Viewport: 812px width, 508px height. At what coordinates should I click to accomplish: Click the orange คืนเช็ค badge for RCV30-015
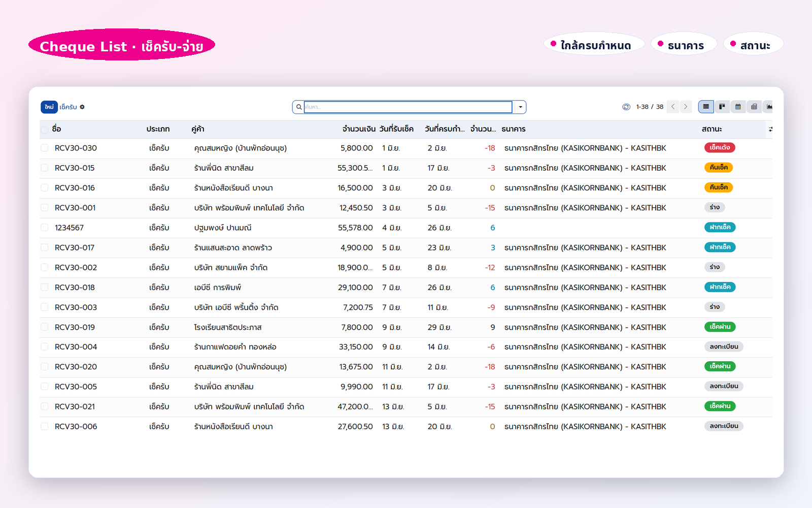tap(719, 168)
